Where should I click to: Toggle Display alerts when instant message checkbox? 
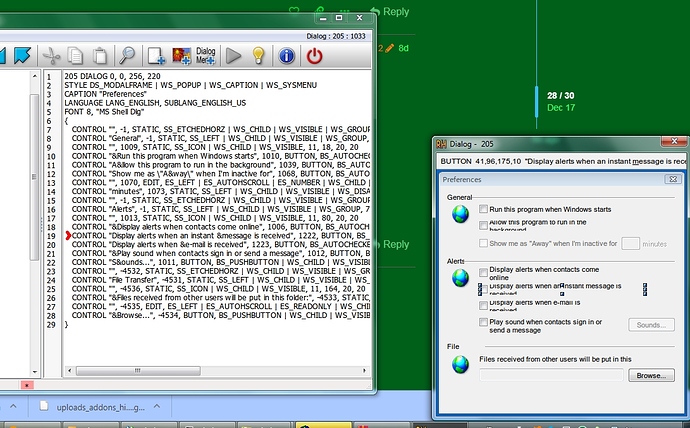[x=483, y=289]
